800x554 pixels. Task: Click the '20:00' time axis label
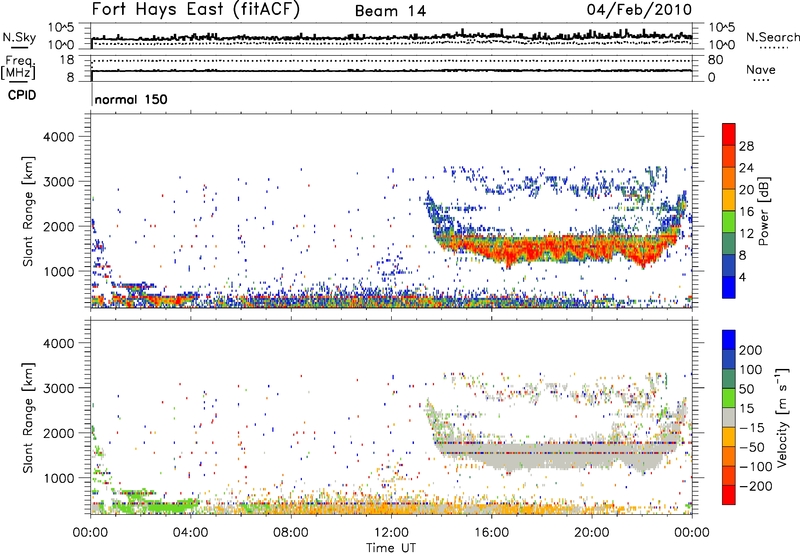coord(592,533)
